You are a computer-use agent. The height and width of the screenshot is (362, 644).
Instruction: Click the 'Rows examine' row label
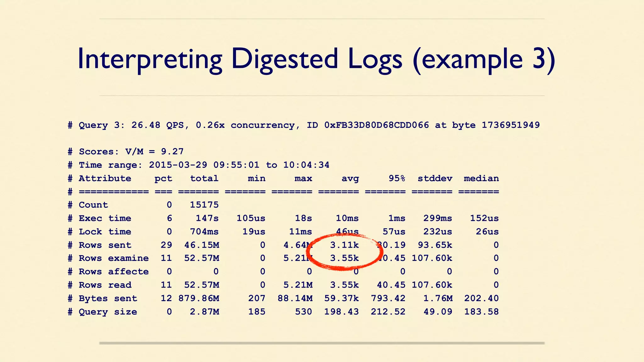114,258
